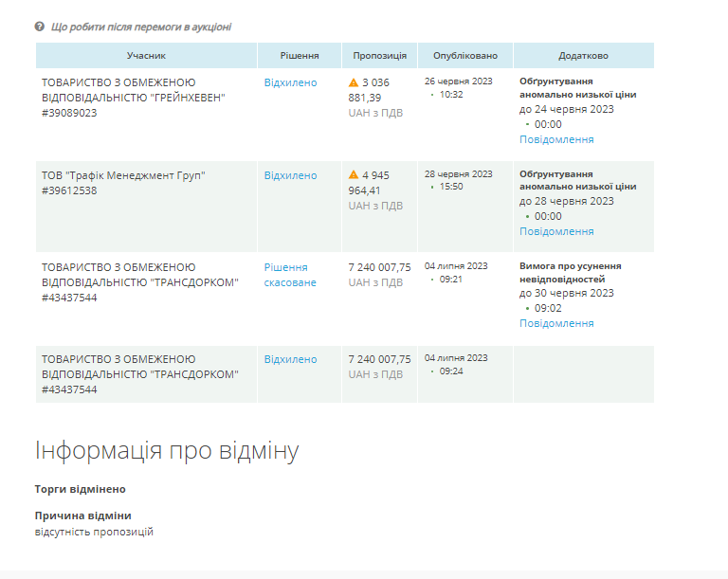Open Відхилено decision in the last ТРАНСДОРКОМ row
The height and width of the screenshot is (579, 728).
click(291, 359)
